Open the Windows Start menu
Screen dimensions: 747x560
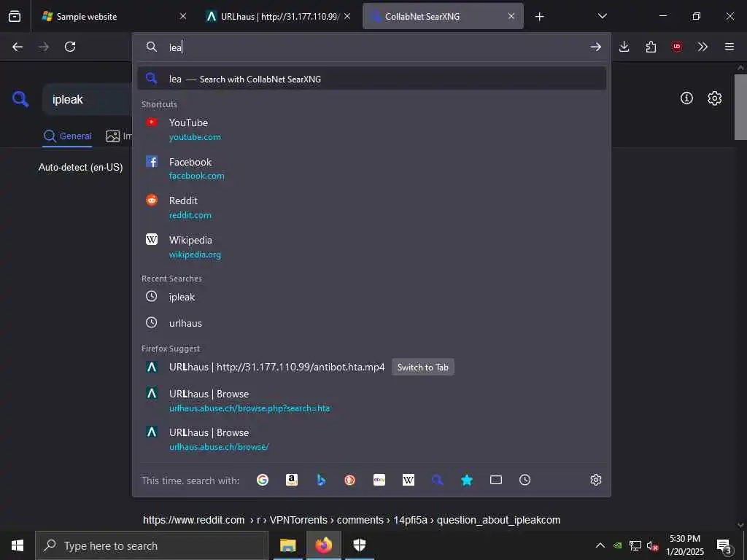click(18, 545)
